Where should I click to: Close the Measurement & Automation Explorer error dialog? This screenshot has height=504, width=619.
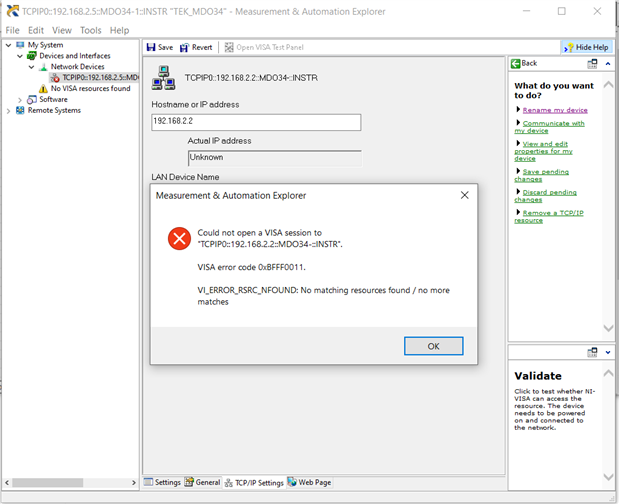465,195
